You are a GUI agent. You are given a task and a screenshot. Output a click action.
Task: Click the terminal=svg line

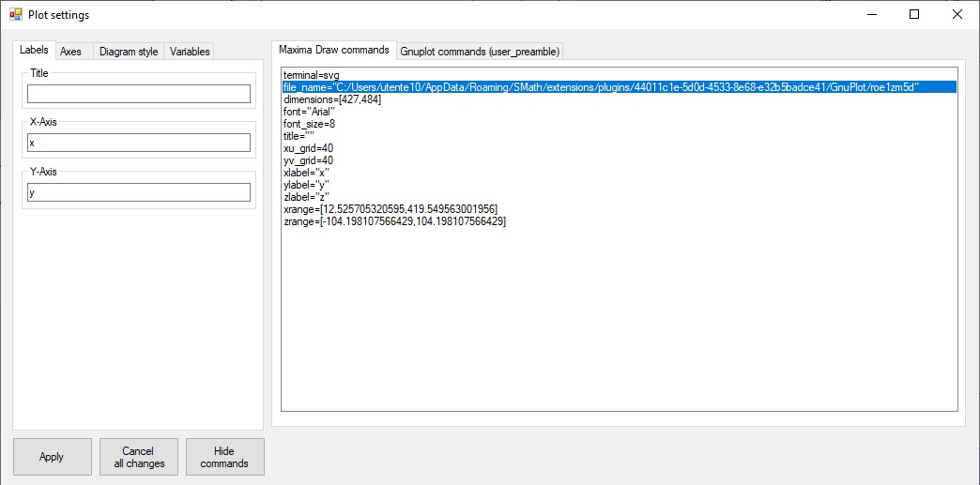pos(311,75)
